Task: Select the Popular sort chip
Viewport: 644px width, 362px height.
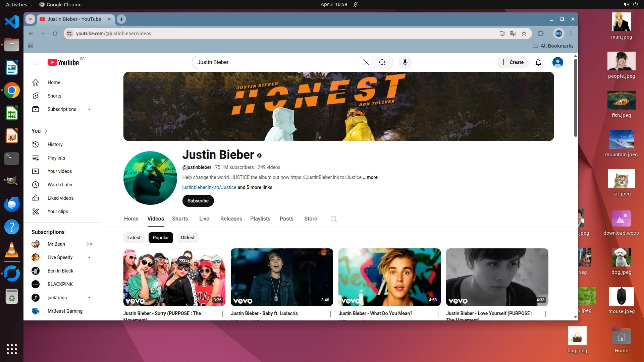Action: click(x=161, y=238)
